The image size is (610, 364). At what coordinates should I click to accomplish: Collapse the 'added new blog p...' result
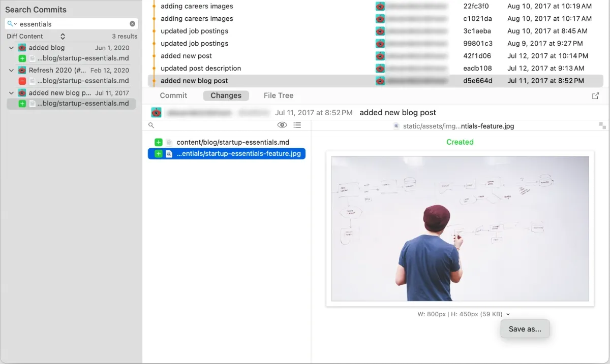[11, 93]
